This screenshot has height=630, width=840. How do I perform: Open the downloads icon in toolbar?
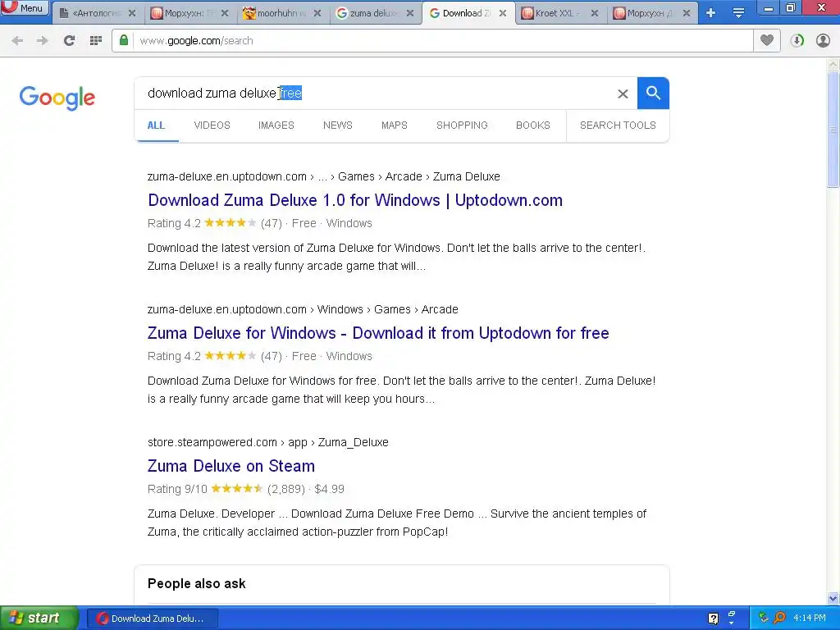[797, 41]
